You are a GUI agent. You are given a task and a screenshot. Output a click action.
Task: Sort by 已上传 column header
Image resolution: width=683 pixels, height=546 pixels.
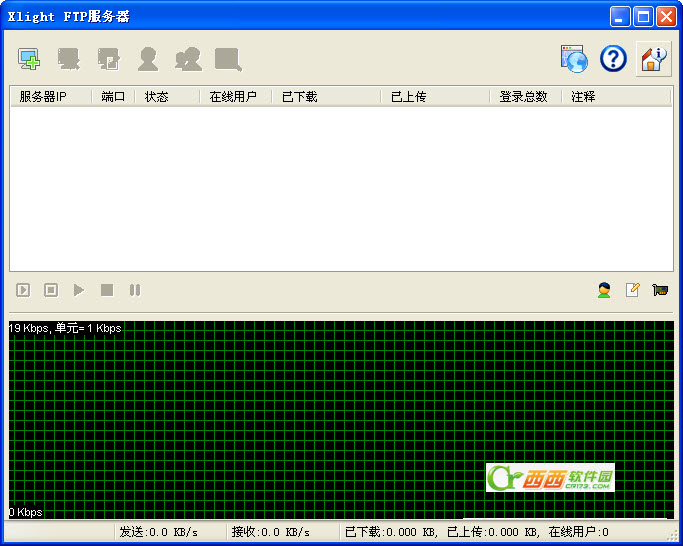click(x=435, y=97)
